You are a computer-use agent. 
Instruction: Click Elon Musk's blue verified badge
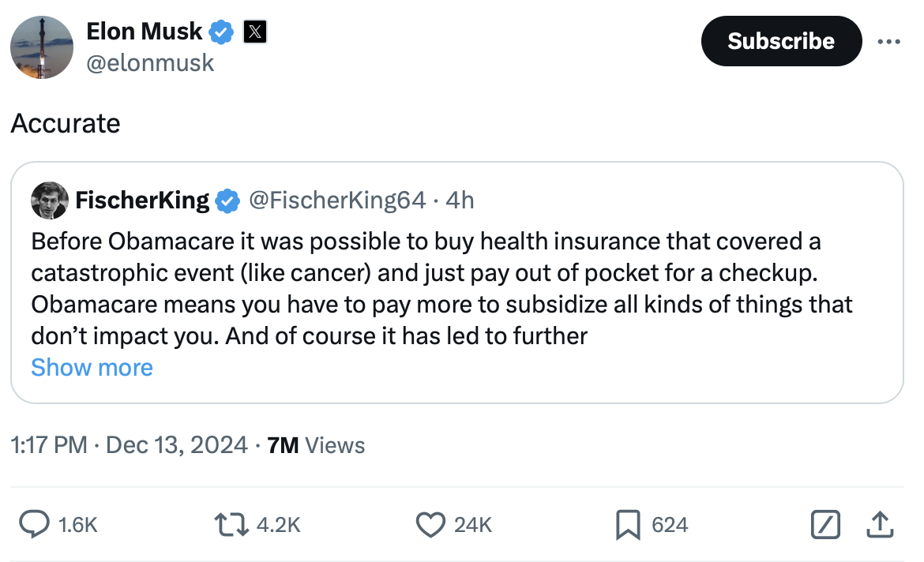(222, 32)
